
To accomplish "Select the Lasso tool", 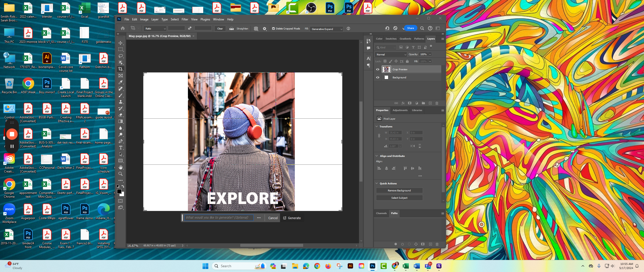I will pos(120,56).
